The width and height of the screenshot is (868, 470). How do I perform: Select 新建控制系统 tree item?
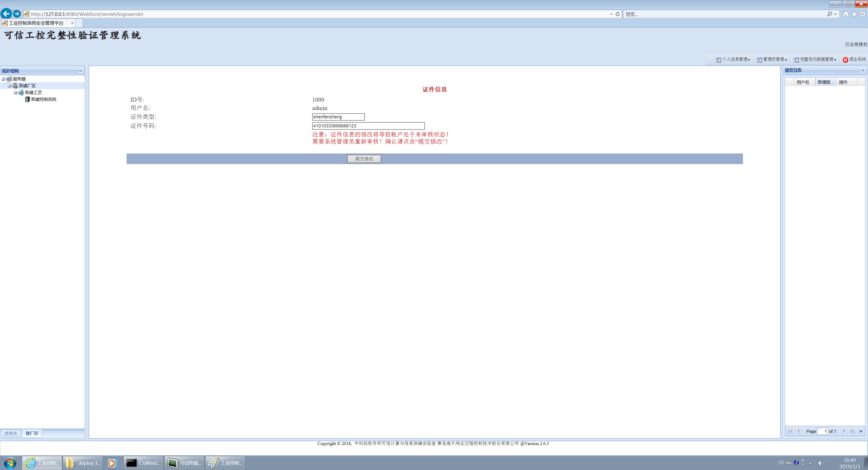43,99
